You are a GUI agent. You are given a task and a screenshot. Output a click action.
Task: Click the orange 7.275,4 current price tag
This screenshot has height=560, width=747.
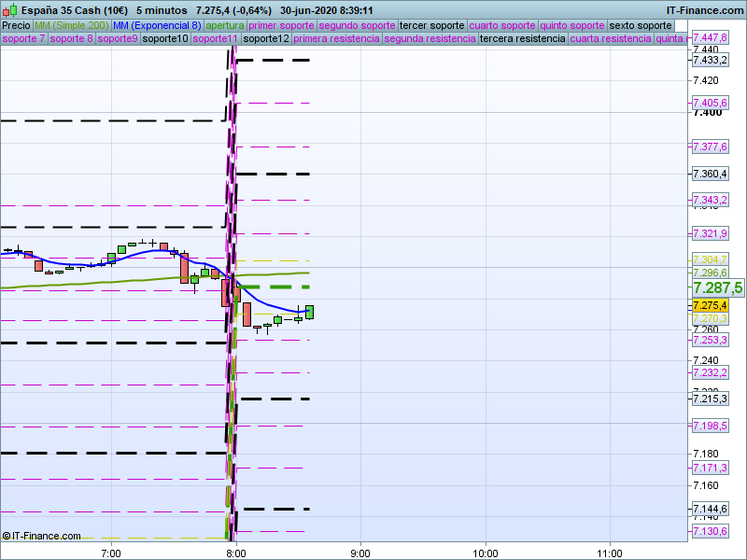[x=710, y=305]
